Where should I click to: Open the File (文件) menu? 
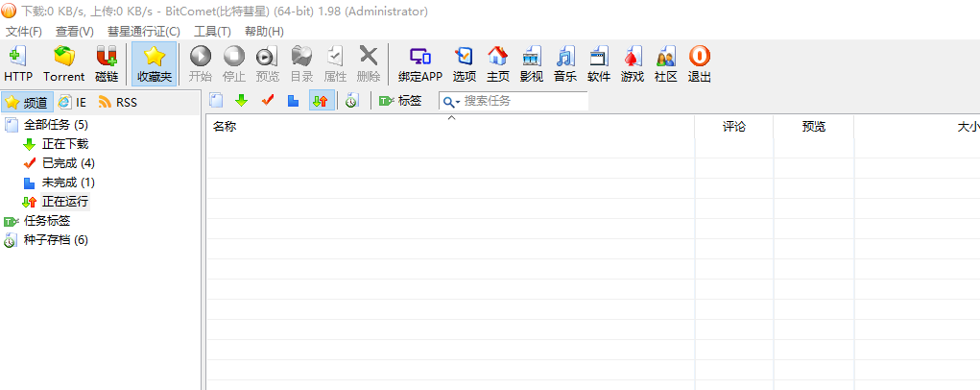[24, 32]
